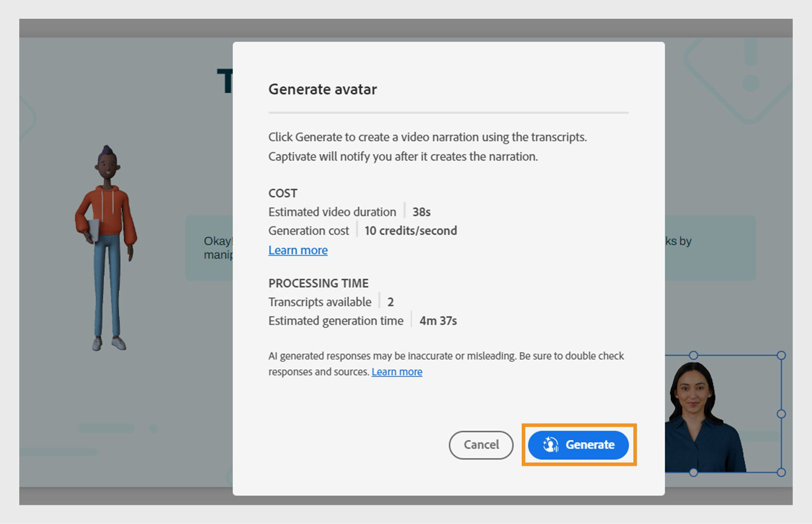
Task: Click the Generate avatar dialog title
Action: pos(323,89)
